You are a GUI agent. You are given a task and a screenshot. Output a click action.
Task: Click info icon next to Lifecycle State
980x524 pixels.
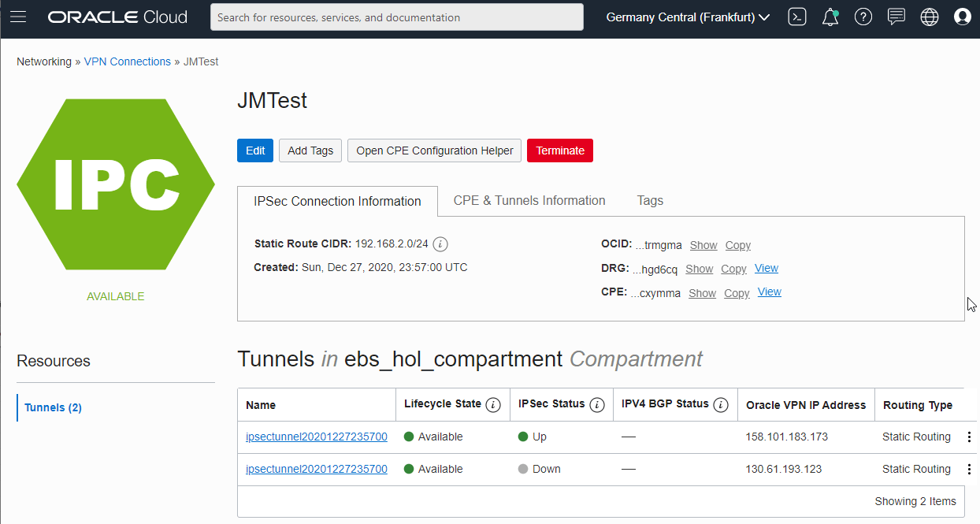(493, 405)
